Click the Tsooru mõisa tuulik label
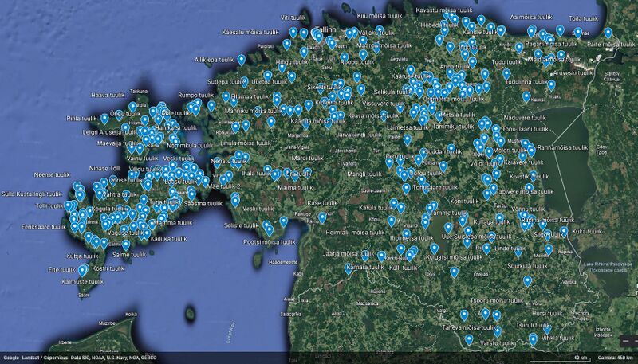 [494, 300]
